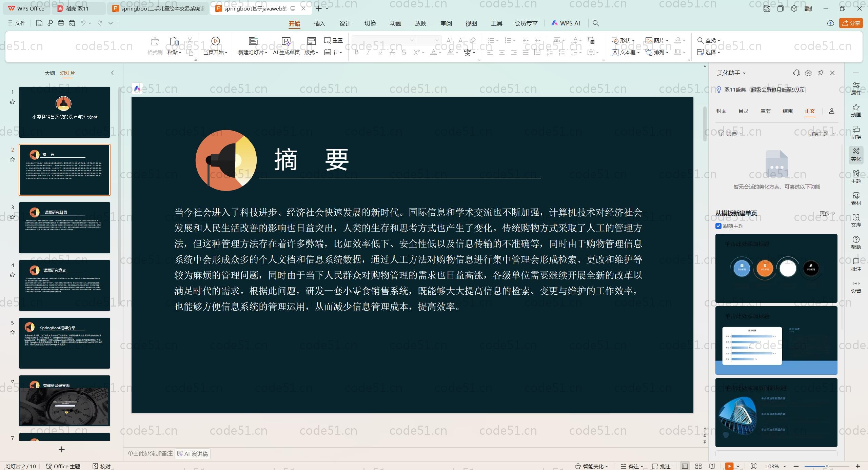Open the 版式 layout dropdown
Image resolution: width=868 pixels, height=470 pixels.
tap(311, 52)
